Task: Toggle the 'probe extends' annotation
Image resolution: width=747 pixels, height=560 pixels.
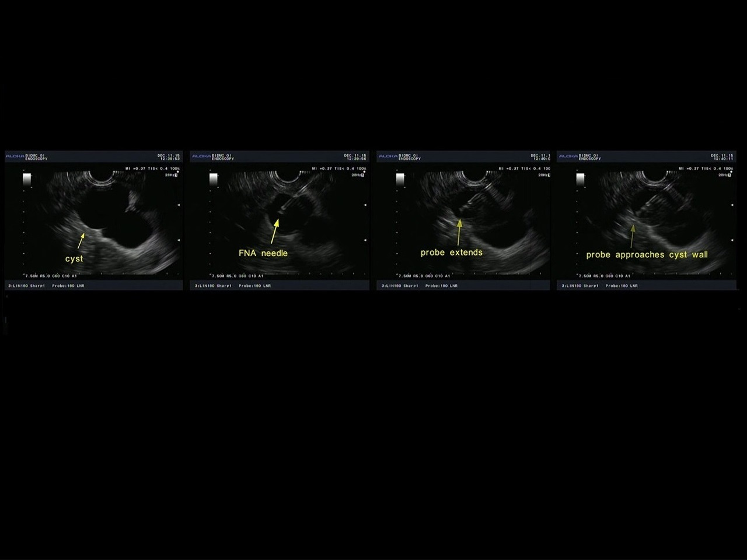Action: [x=451, y=253]
